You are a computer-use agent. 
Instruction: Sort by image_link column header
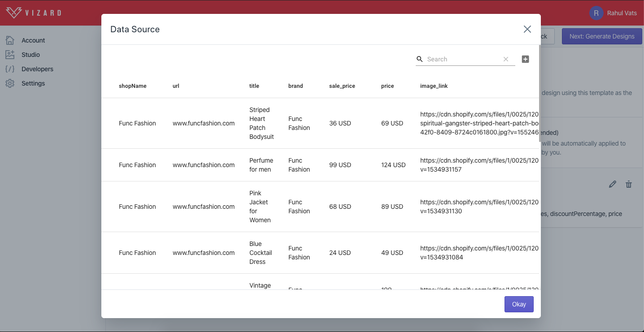tap(434, 86)
